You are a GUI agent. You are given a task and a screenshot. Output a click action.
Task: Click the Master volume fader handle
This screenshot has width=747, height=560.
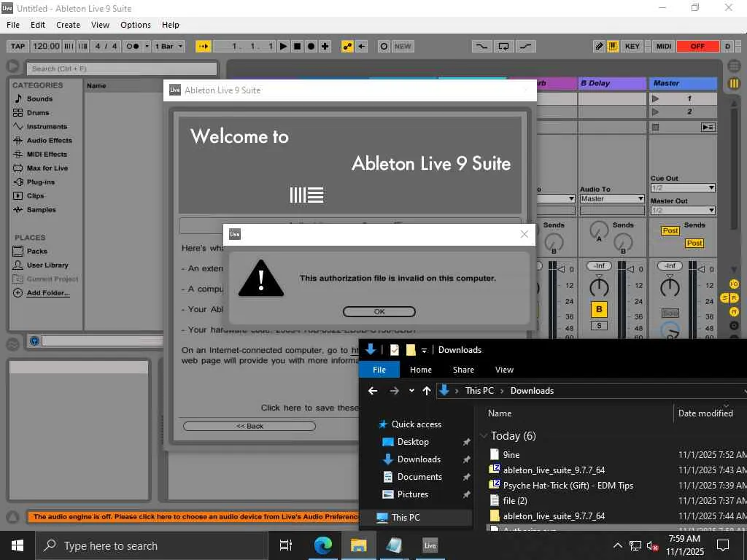click(701, 269)
